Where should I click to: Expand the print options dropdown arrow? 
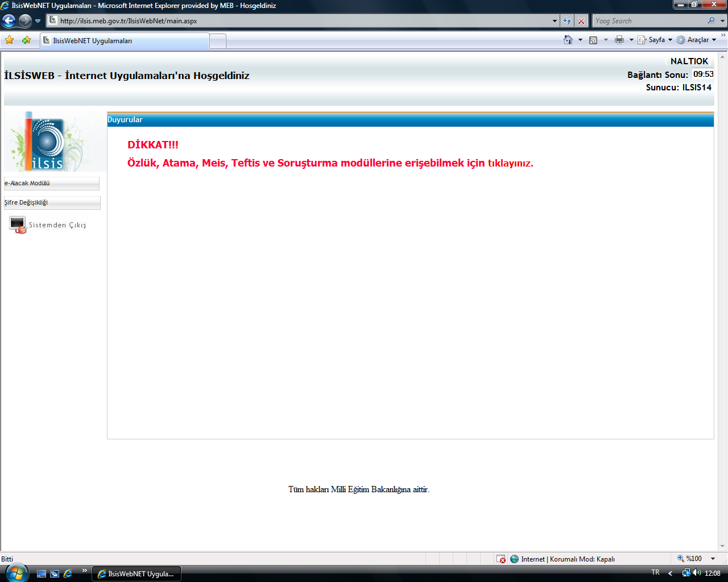[x=631, y=40]
